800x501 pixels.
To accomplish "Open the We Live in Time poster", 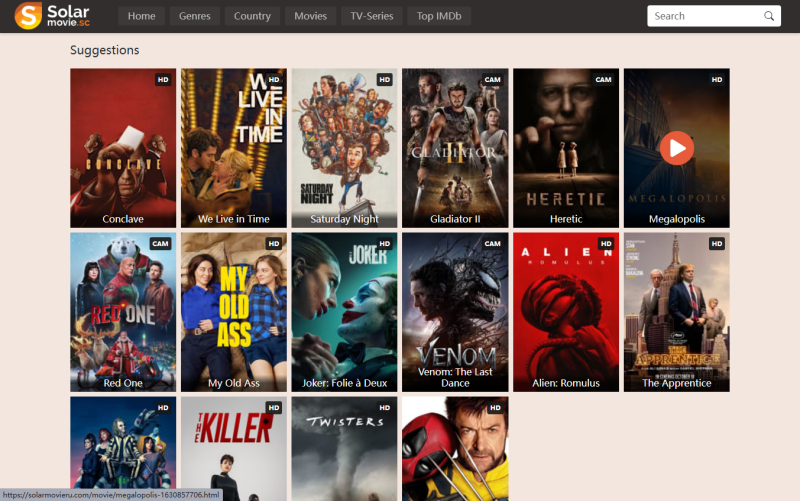I will pyautogui.click(x=234, y=148).
